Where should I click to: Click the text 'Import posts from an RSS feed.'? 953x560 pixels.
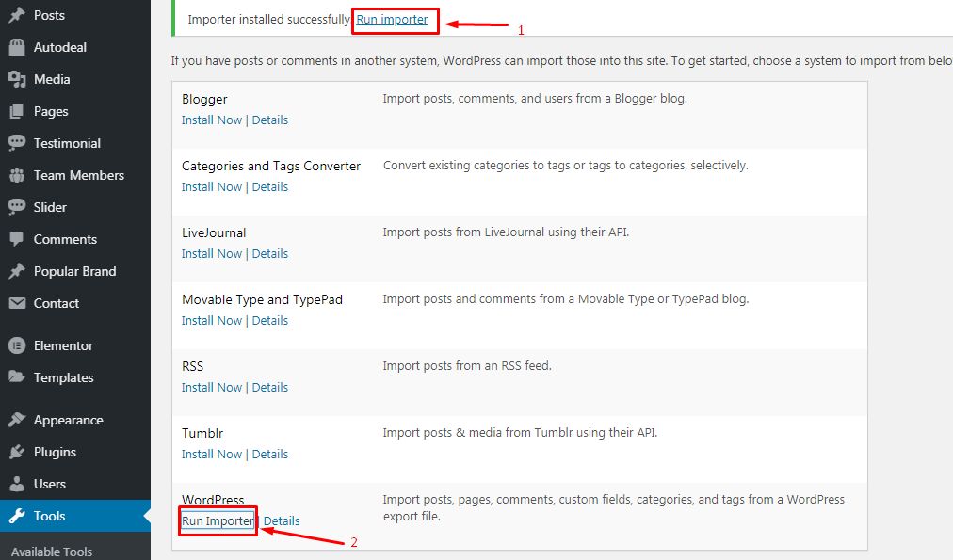467,365
